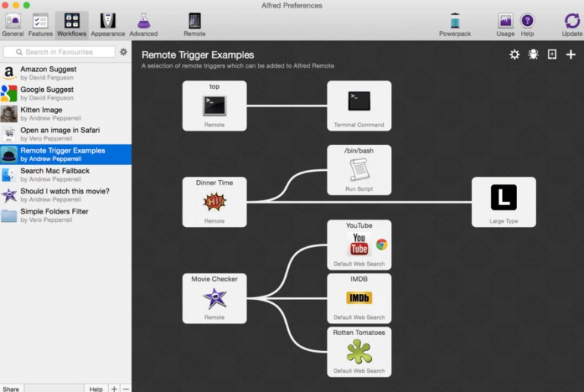Select the Terminal Command node
This screenshot has height=392, width=584.
coord(359,106)
